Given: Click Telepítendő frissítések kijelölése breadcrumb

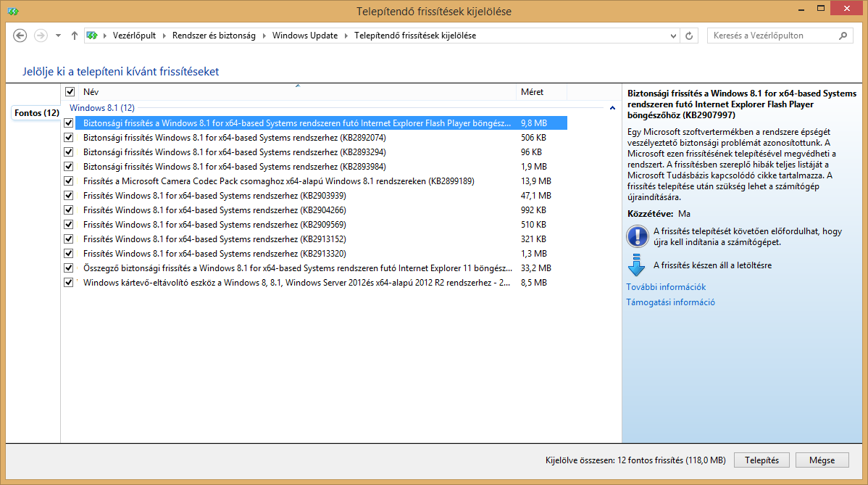Looking at the screenshot, I should [x=414, y=36].
